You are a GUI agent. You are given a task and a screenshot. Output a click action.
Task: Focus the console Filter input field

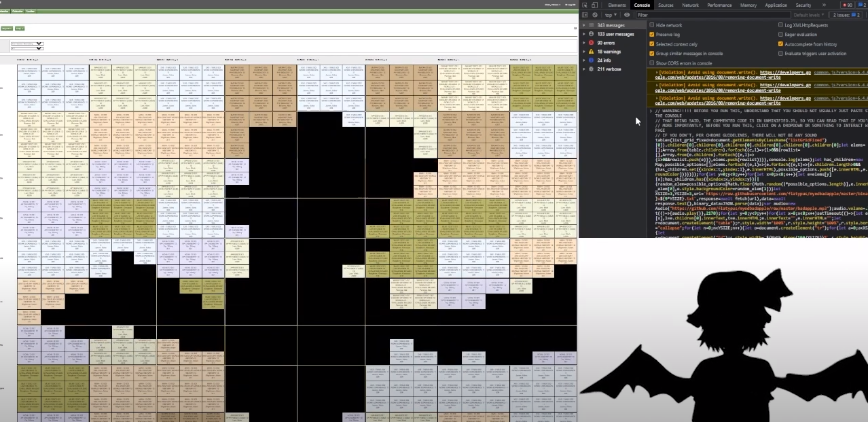712,15
